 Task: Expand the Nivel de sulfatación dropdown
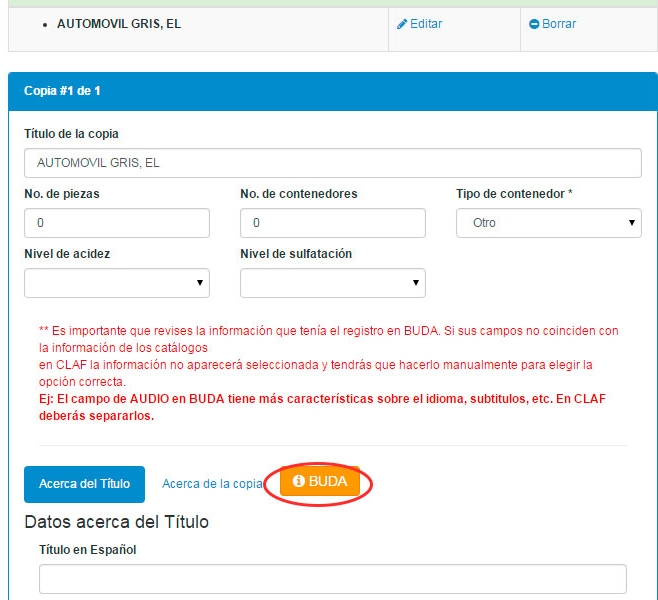pos(332,283)
